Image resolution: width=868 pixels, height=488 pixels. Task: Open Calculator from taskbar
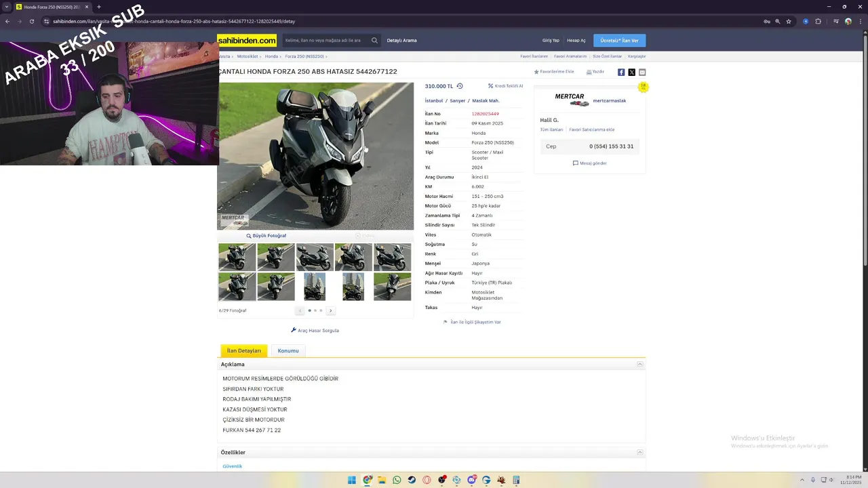pyautogui.click(x=516, y=480)
